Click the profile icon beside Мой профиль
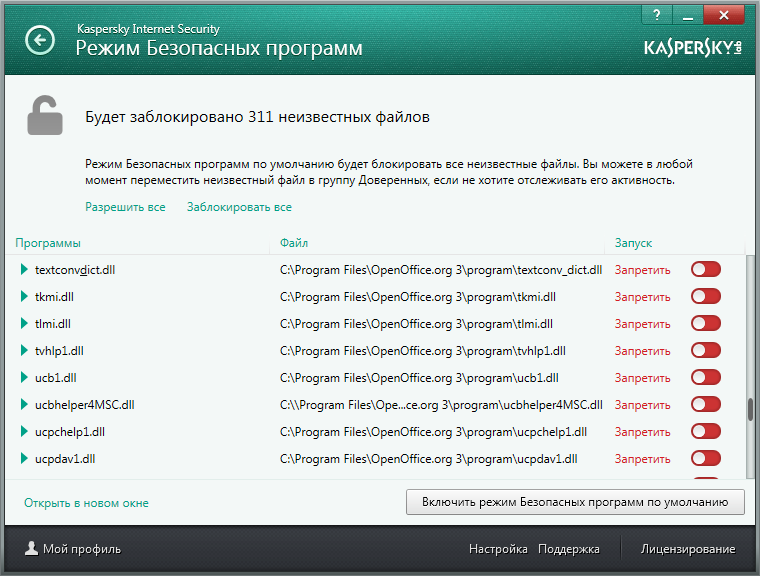Viewport: 760px width, 576px height. pos(32,549)
